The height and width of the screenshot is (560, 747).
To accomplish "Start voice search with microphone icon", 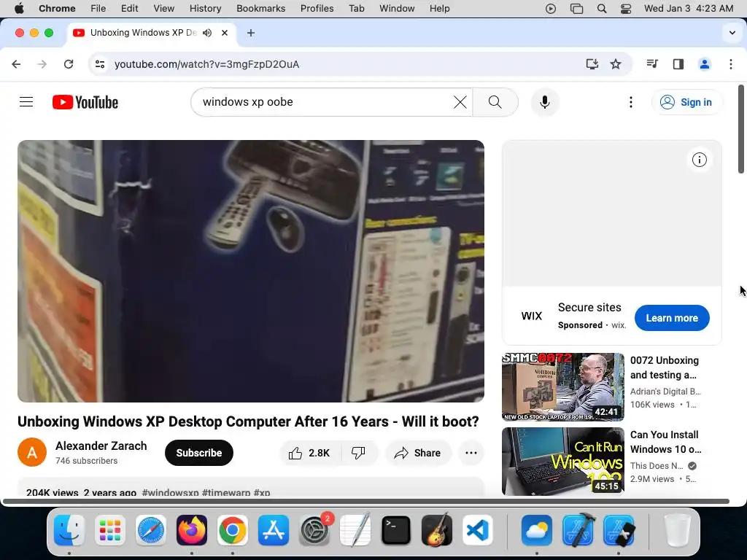I will pyautogui.click(x=544, y=102).
